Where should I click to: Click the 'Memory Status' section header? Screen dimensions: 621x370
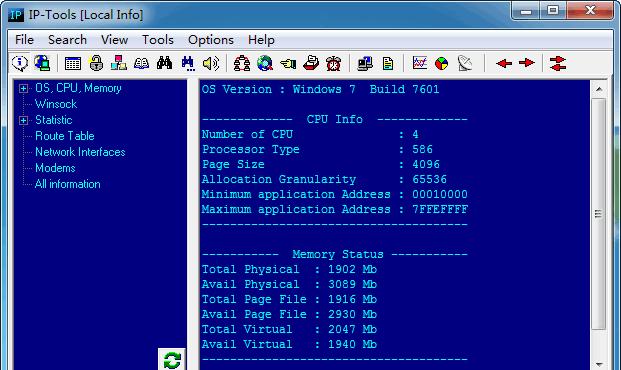pyautogui.click(x=338, y=254)
